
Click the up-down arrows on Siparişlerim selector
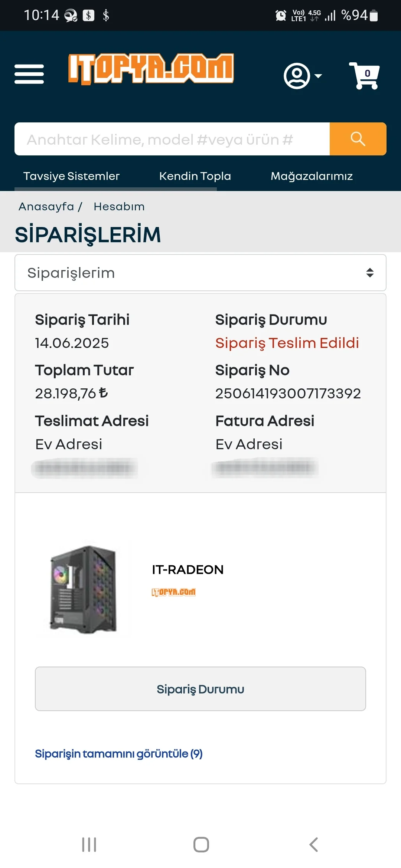point(369,273)
